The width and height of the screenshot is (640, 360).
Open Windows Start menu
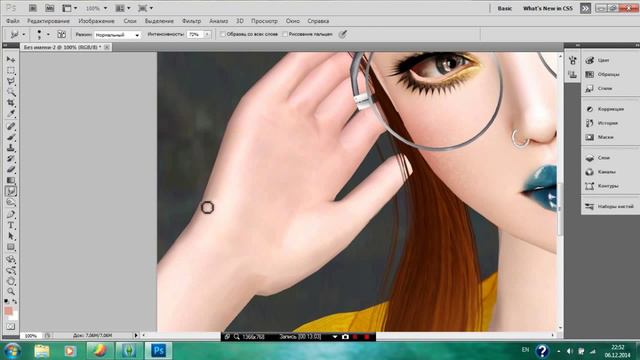point(12,351)
